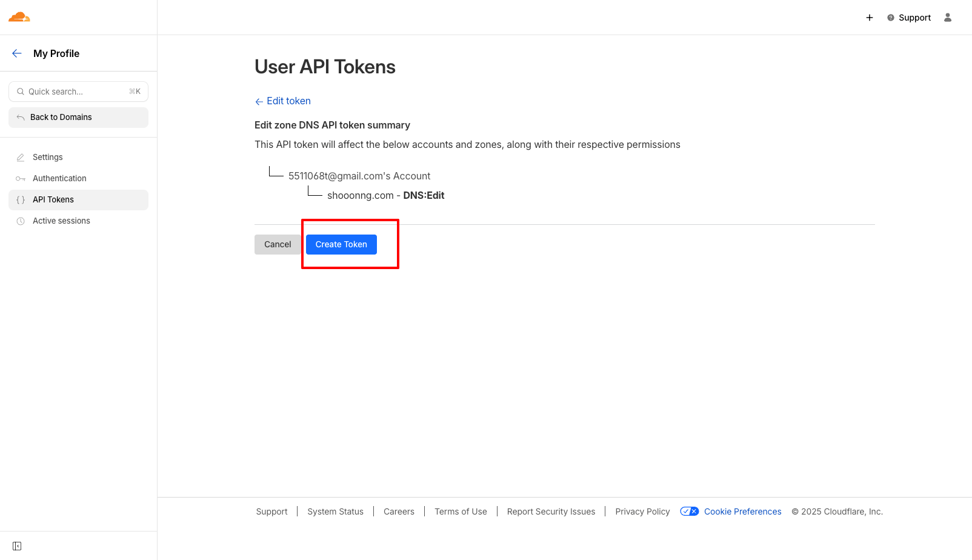The image size is (972, 560).
Task: Click the question mark Support icon
Action: tap(891, 18)
